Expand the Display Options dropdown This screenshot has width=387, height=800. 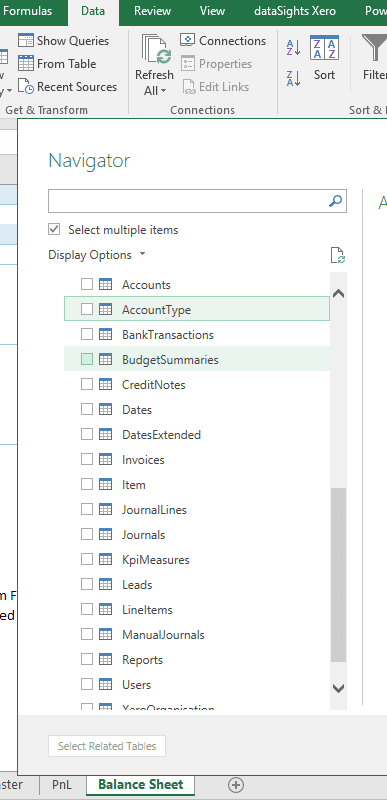pyautogui.click(x=97, y=255)
